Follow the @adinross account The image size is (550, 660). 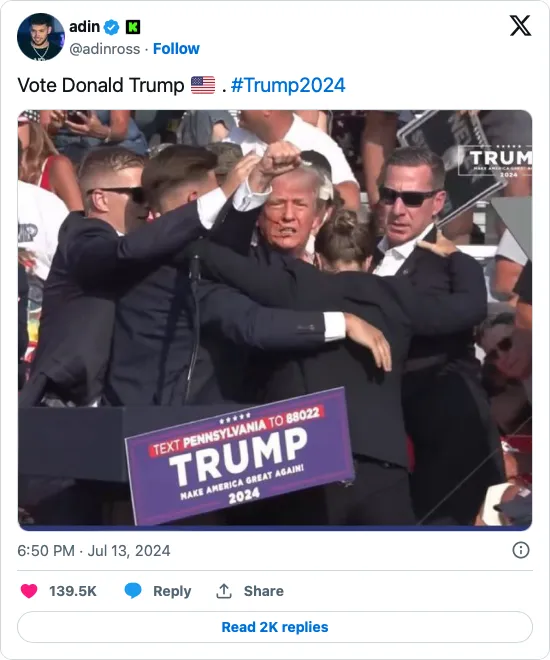176,49
